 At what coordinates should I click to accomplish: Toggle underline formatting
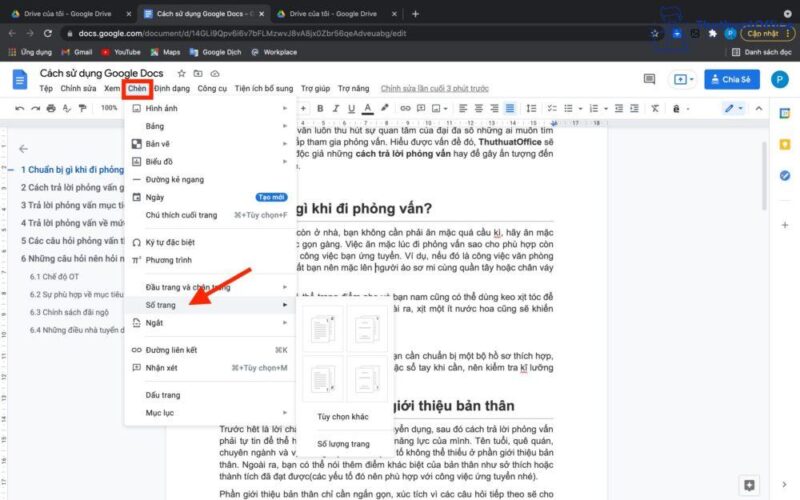(351, 108)
